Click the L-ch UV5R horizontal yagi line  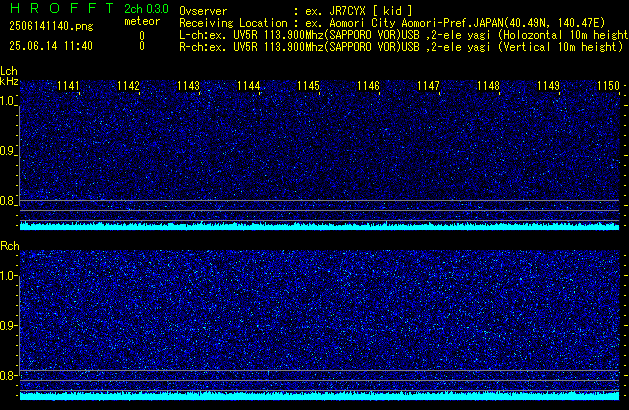pyautogui.click(x=404, y=35)
